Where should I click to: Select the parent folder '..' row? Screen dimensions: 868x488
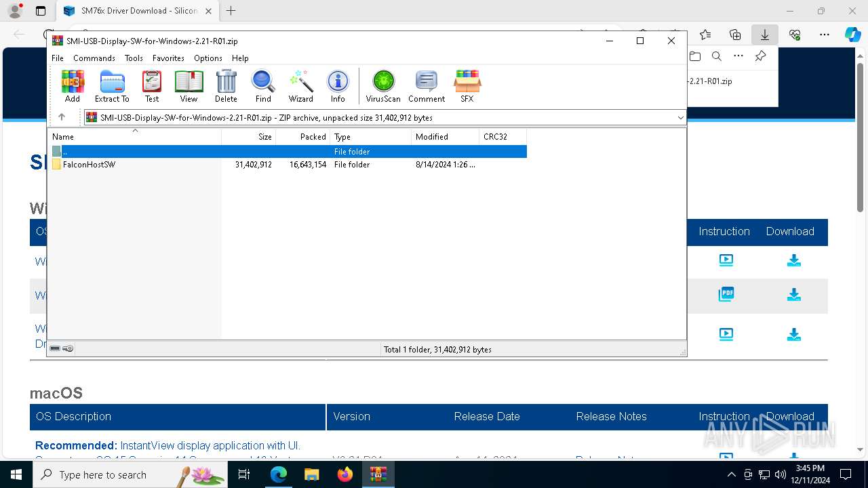(x=288, y=152)
